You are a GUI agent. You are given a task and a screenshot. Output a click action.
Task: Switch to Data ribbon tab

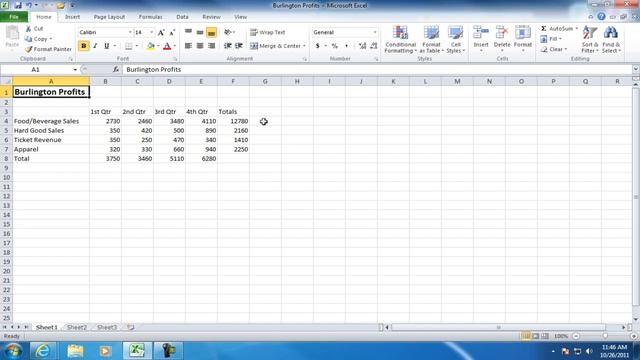[x=182, y=17]
